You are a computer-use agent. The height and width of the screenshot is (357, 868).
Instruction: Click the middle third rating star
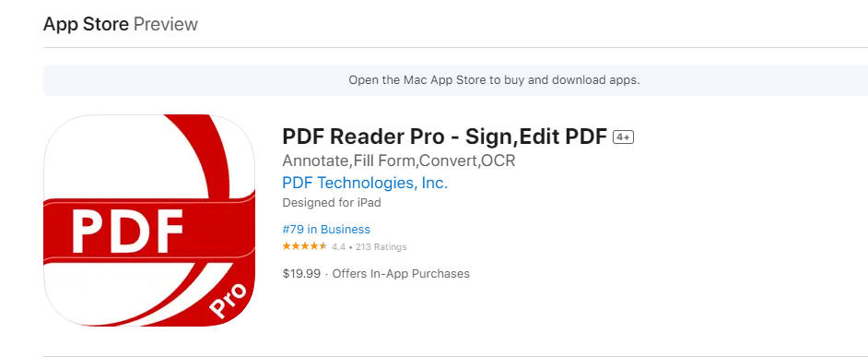(x=305, y=246)
